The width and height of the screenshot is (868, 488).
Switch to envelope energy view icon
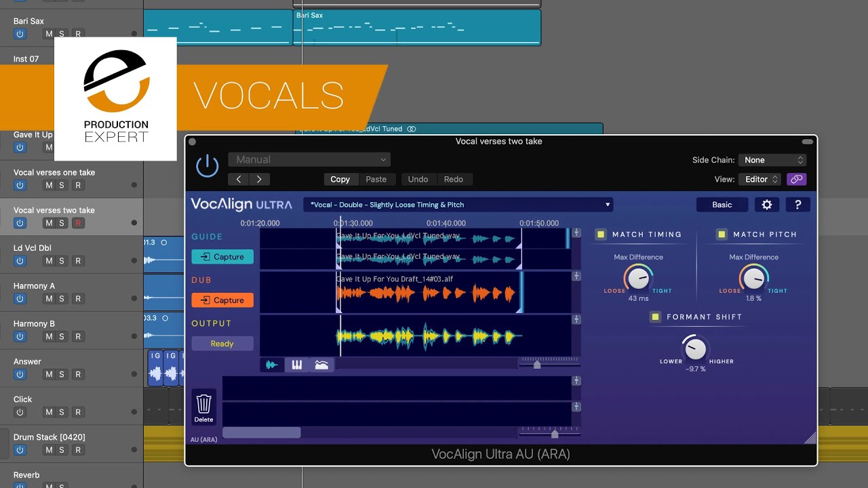coord(321,365)
